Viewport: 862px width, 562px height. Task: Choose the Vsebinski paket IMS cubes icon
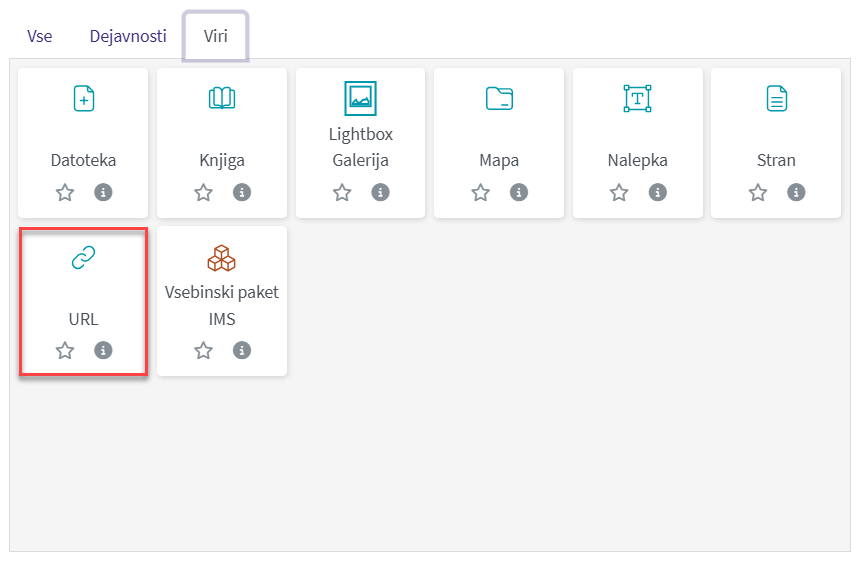point(222,259)
